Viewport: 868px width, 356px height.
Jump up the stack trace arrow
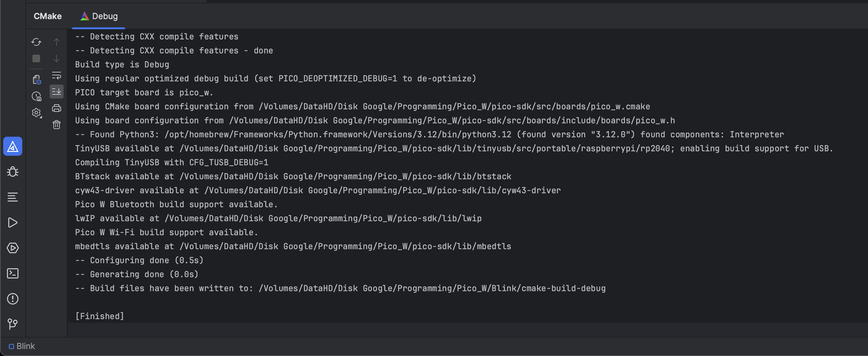coord(57,42)
